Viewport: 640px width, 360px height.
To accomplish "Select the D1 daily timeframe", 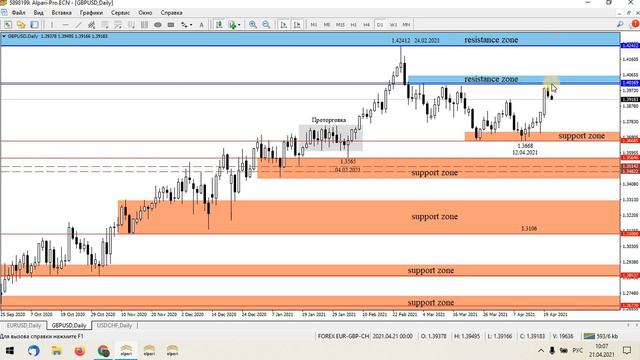I will pos(380,25).
